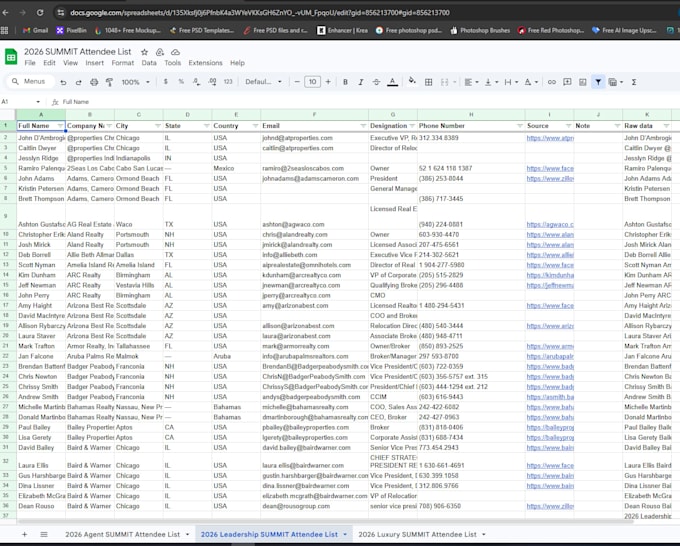This screenshot has height=546, width=680.
Task: Open the Data menu
Action: [x=149, y=63]
